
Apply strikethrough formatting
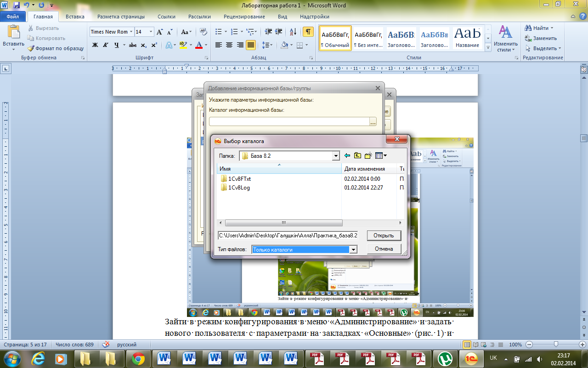click(133, 45)
